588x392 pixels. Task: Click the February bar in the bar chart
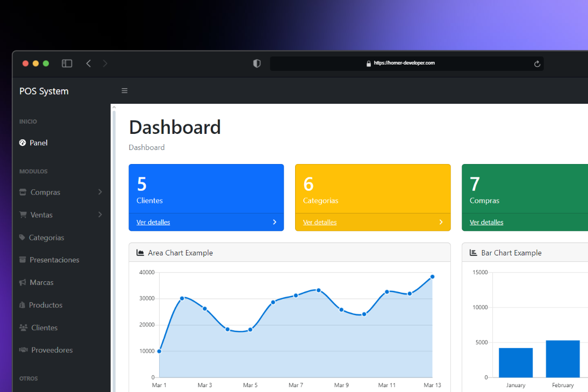tap(563, 359)
